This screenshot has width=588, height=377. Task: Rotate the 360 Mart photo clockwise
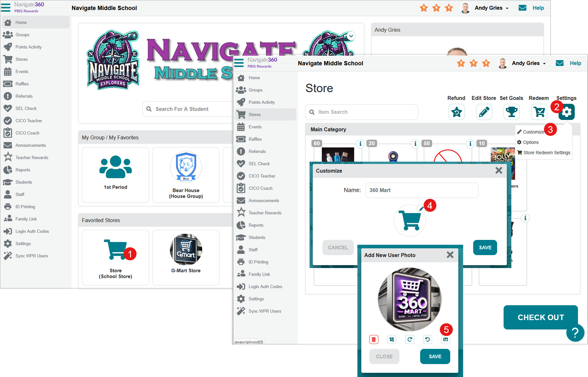pyautogui.click(x=410, y=339)
